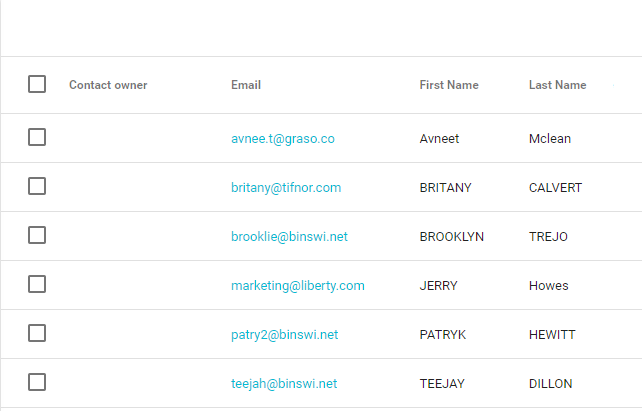Select the BROOKLYN first name cell
Image resolution: width=642 pixels, height=411 pixels.
pyautogui.click(x=452, y=237)
